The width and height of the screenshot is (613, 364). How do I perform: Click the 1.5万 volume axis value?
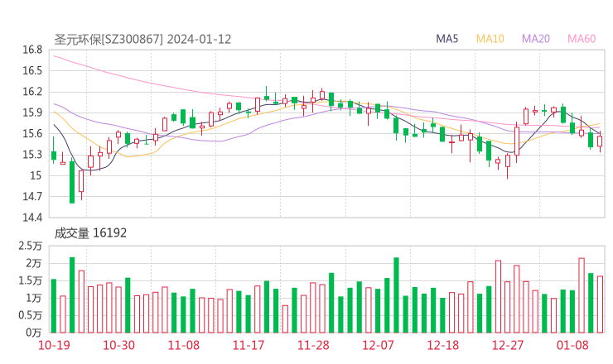pyautogui.click(x=31, y=280)
